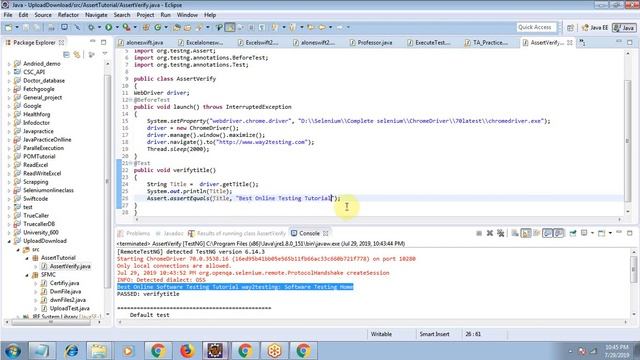The width and height of the screenshot is (640, 360).
Task: Click the Run Last Tool external tools icon
Action: click(127, 27)
